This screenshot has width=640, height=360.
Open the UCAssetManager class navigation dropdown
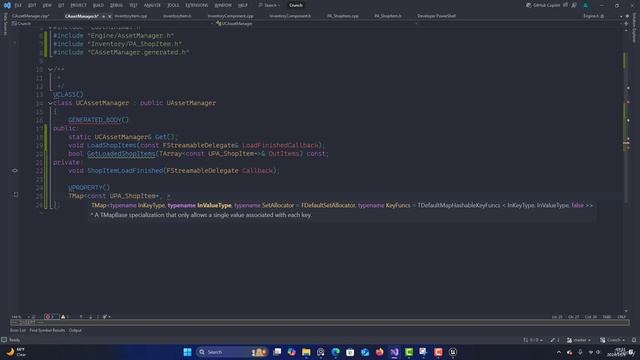click(x=316, y=24)
